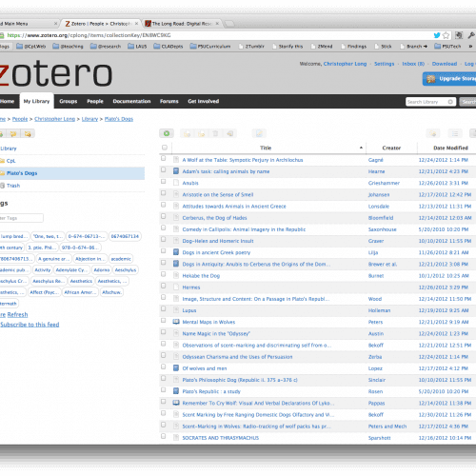The width and height of the screenshot is (476, 476).
Task: Switch to The Long Road browser tab
Action: coord(182,24)
